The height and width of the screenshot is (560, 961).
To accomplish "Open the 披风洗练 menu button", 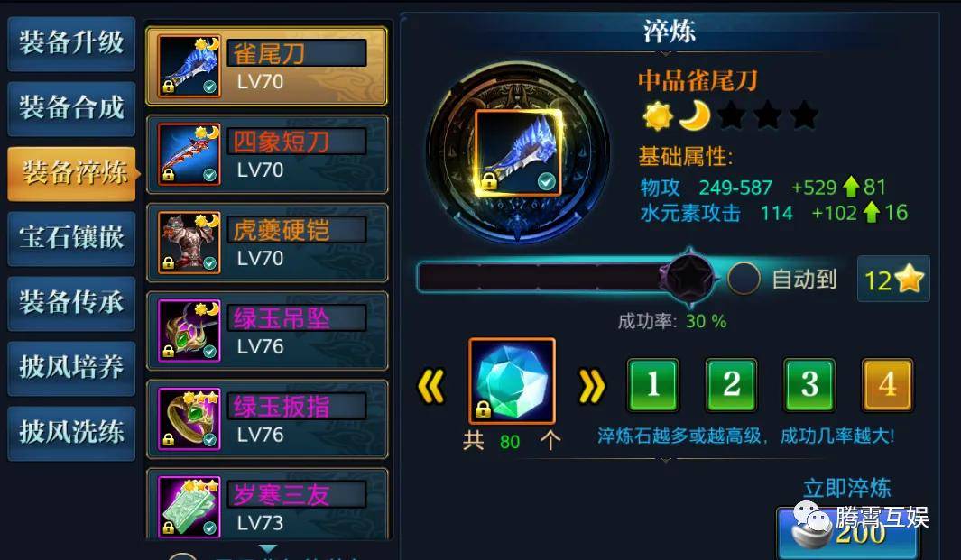I will coord(71,433).
